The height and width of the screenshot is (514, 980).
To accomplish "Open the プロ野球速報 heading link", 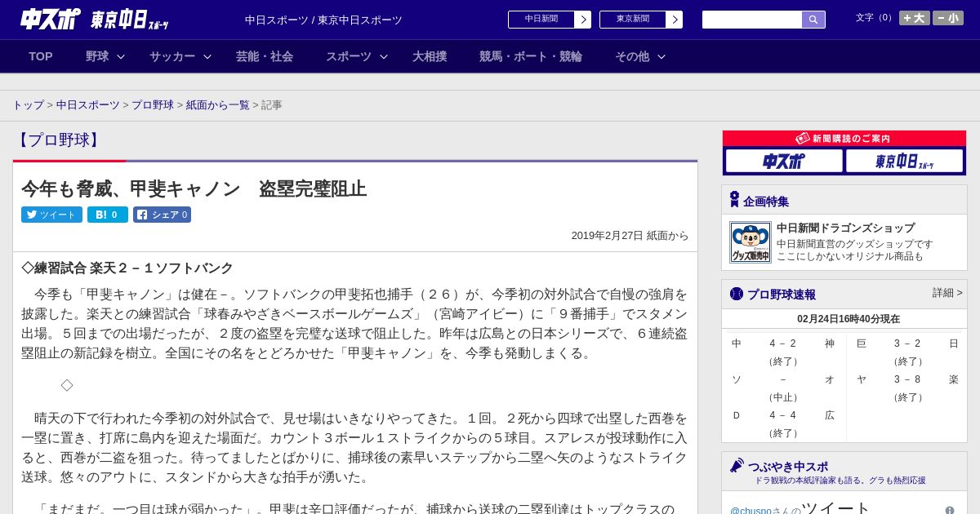I will [x=782, y=295].
